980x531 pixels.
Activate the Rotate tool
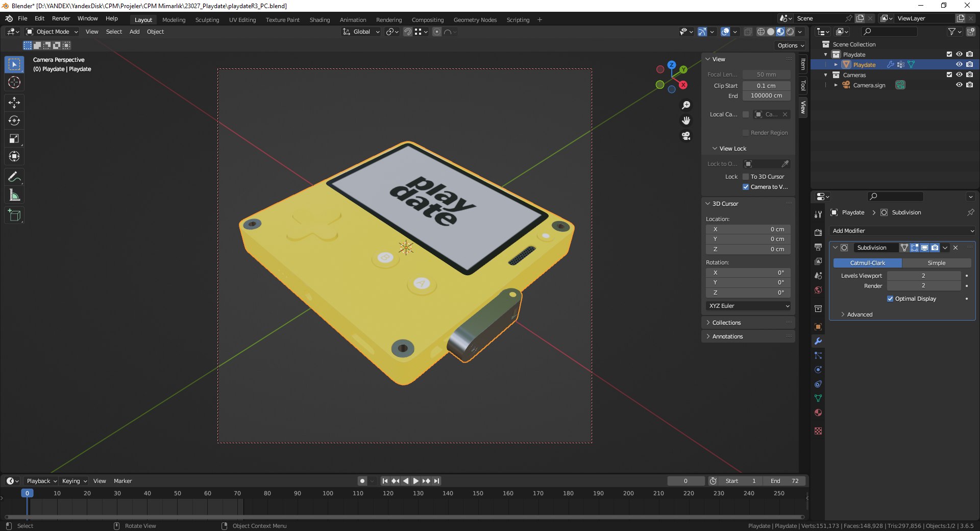14,120
